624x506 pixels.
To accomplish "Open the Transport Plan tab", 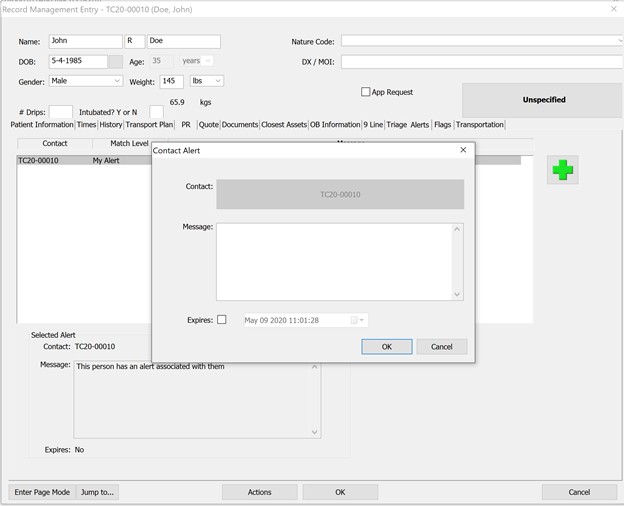I will point(149,125).
